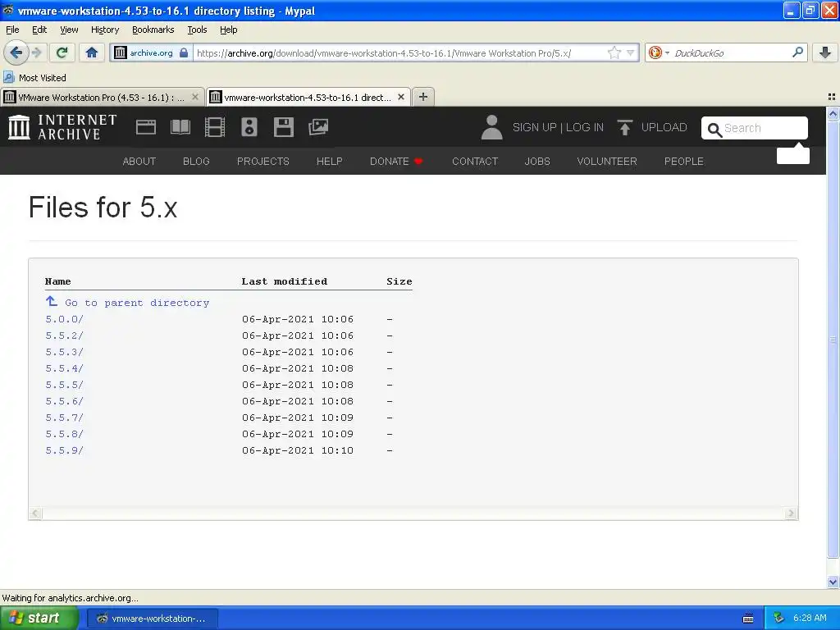The height and width of the screenshot is (630, 840).
Task: Click LOG IN link
Action: pyautogui.click(x=584, y=127)
